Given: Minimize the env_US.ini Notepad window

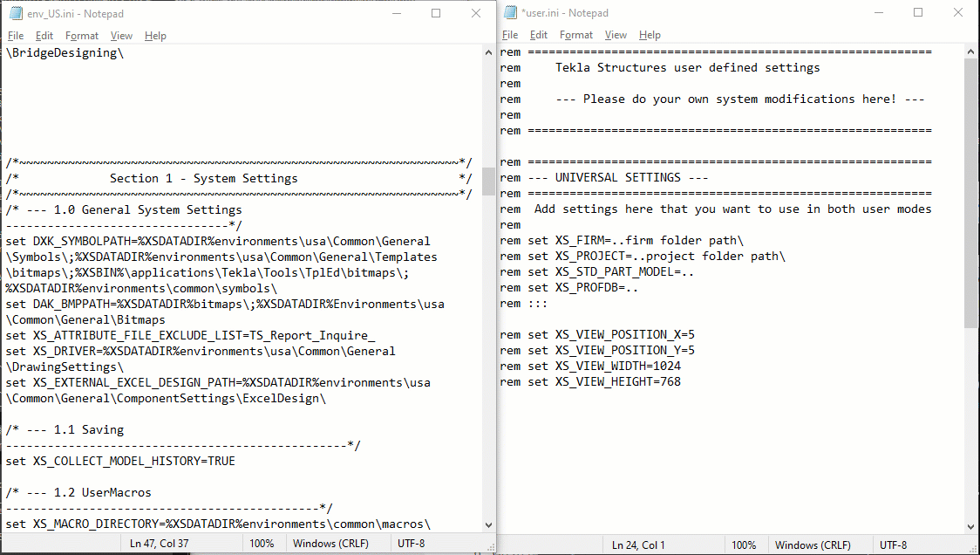Looking at the screenshot, I should pos(396,14).
